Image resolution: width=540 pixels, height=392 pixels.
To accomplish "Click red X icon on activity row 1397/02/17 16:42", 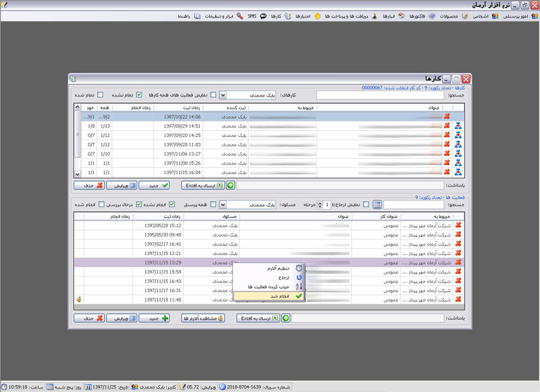I will (458, 244).
